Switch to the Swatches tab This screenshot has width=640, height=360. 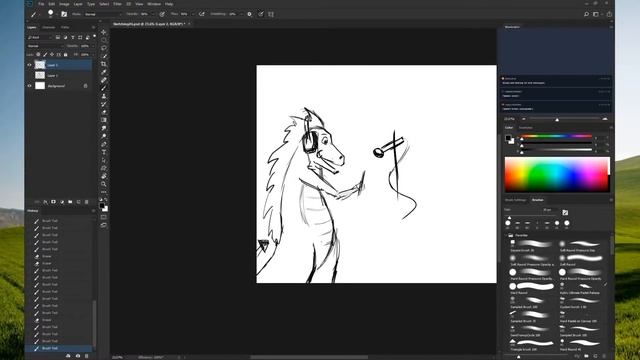click(x=526, y=127)
